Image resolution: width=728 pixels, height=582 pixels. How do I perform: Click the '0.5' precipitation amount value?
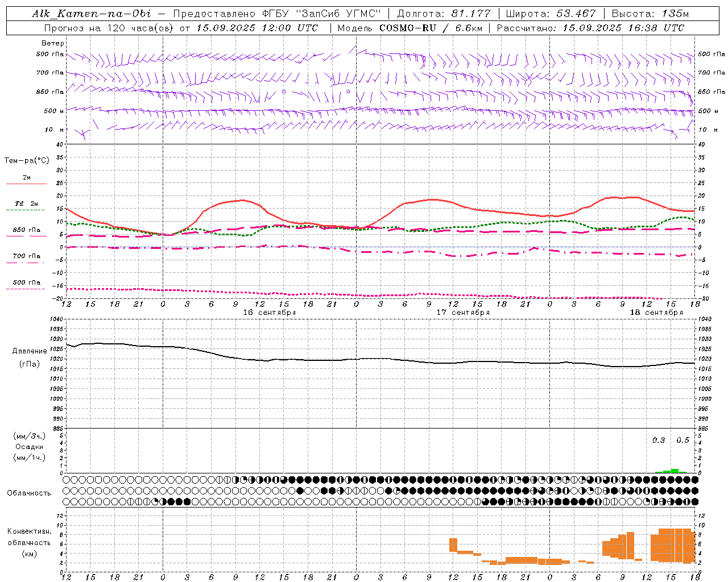682,440
